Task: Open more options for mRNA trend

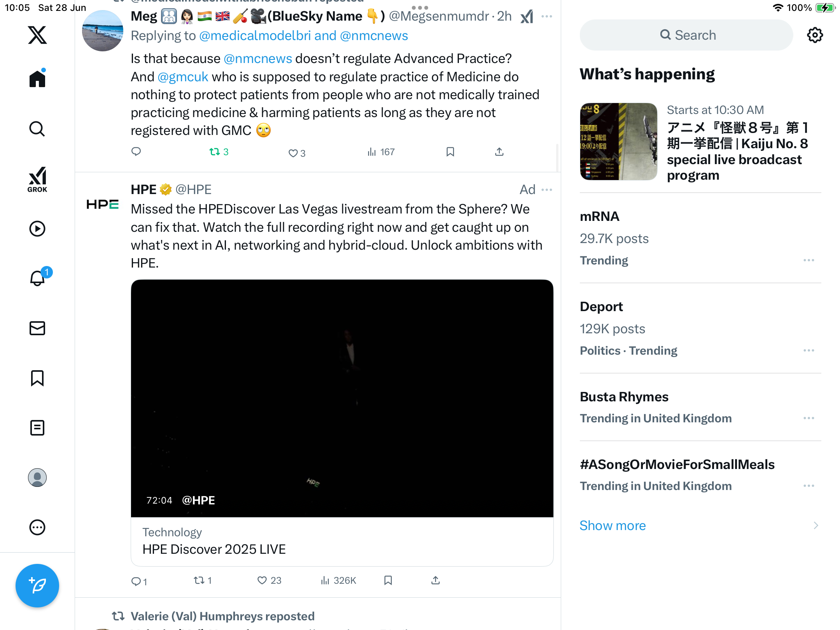Action: click(x=809, y=260)
